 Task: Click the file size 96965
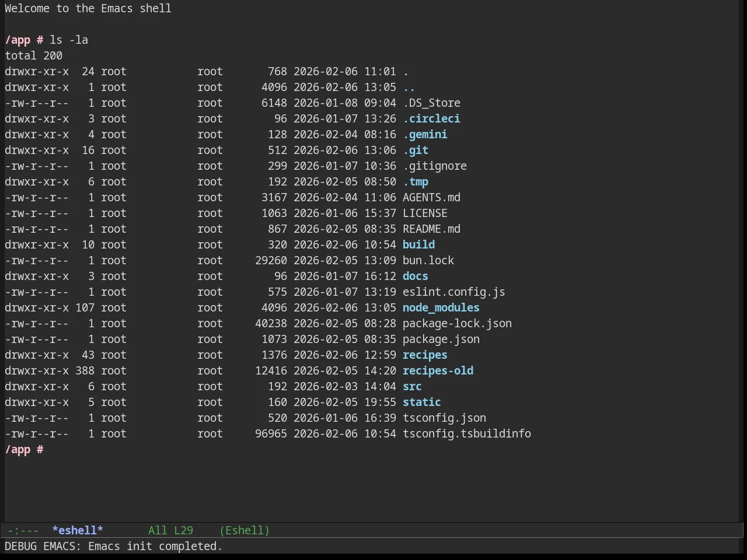coord(271,433)
